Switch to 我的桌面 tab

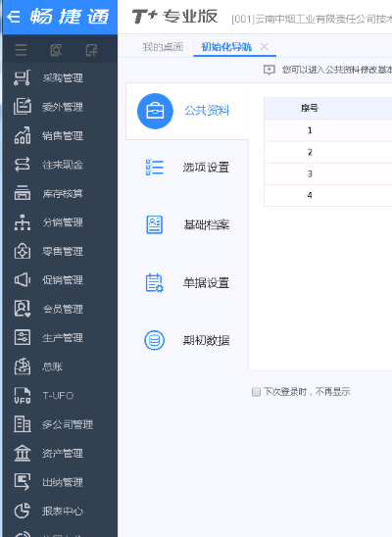pos(163,47)
